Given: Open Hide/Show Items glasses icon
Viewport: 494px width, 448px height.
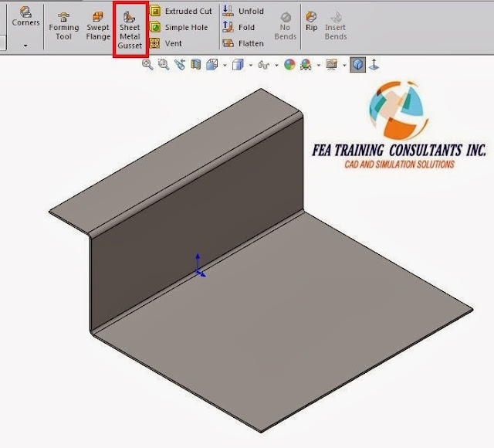Looking at the screenshot, I should [264, 65].
